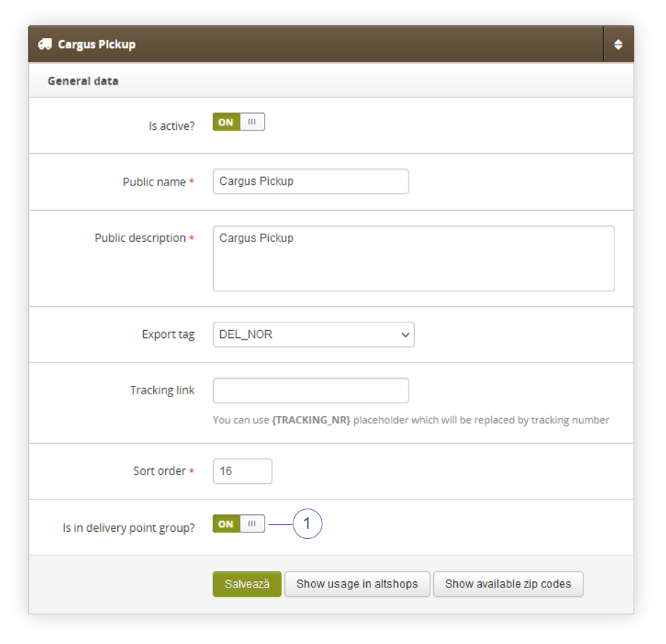Click the Public name label
Screen dimensions: 666x644
[x=155, y=182]
